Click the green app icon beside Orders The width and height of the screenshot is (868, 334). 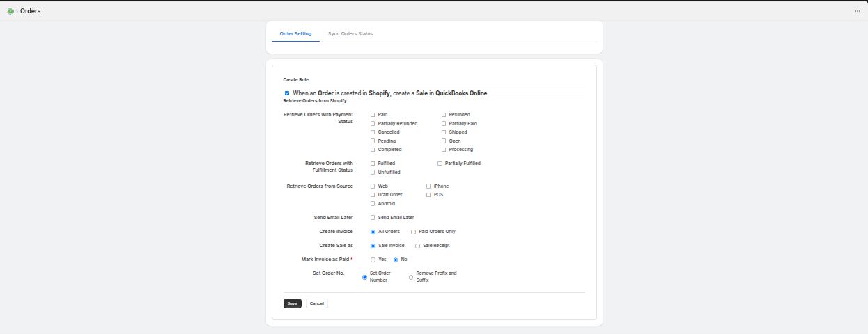tap(10, 11)
